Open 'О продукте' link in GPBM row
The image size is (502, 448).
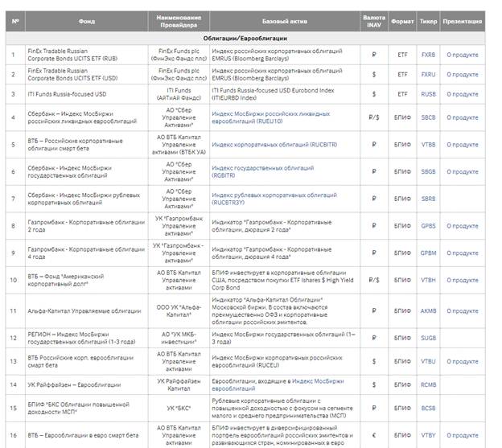(x=463, y=253)
